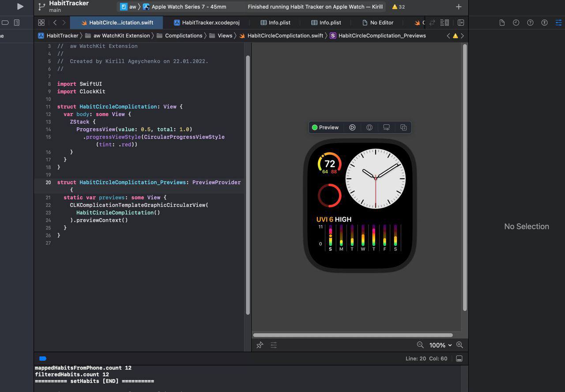Click the code editor vertical scrollbar
565x392 pixels.
(x=248, y=185)
